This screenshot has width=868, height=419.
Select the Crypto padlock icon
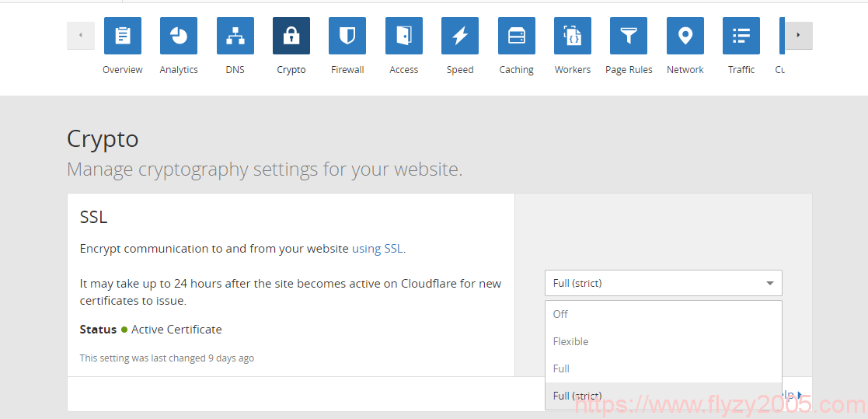[291, 36]
